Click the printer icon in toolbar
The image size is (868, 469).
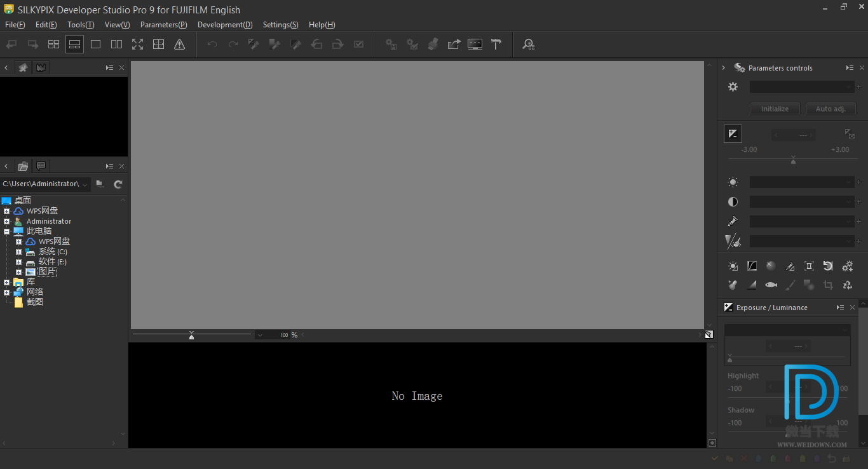(433, 44)
